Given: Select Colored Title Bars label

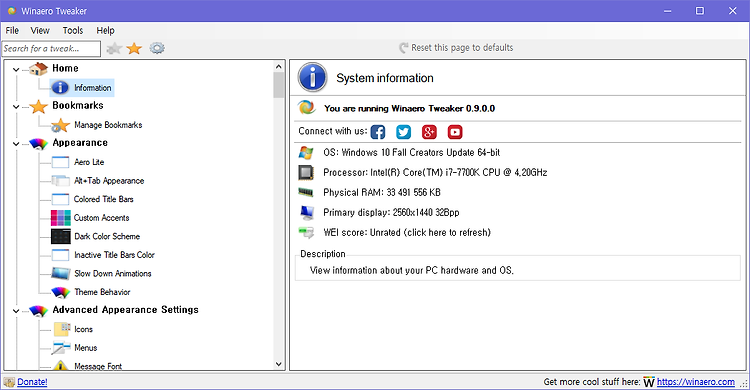Looking at the screenshot, I should 104,199.
